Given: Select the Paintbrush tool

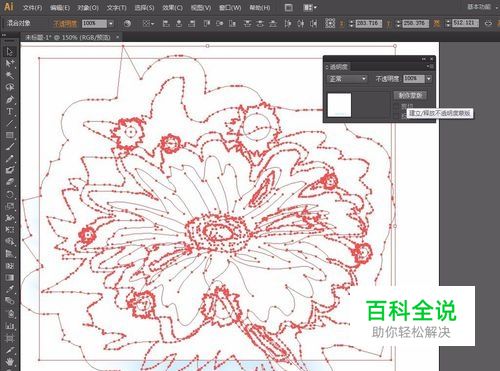Looking at the screenshot, I should (9, 147).
